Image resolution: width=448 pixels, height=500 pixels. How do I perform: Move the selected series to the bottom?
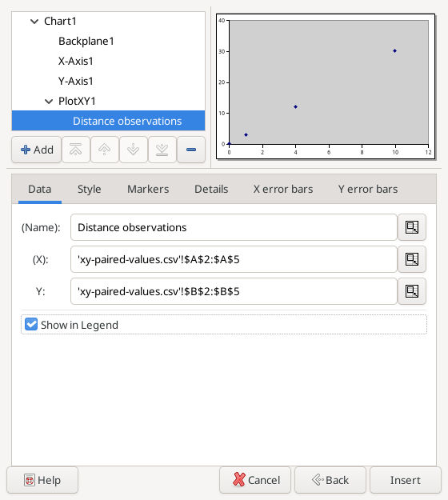[x=162, y=150]
